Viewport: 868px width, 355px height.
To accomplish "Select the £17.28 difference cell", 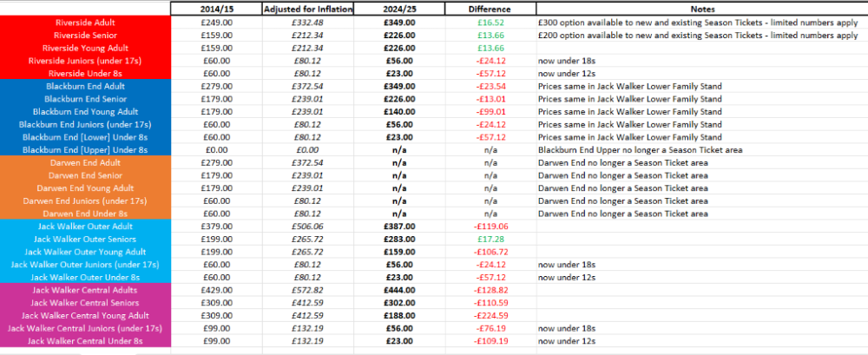I will [x=490, y=239].
